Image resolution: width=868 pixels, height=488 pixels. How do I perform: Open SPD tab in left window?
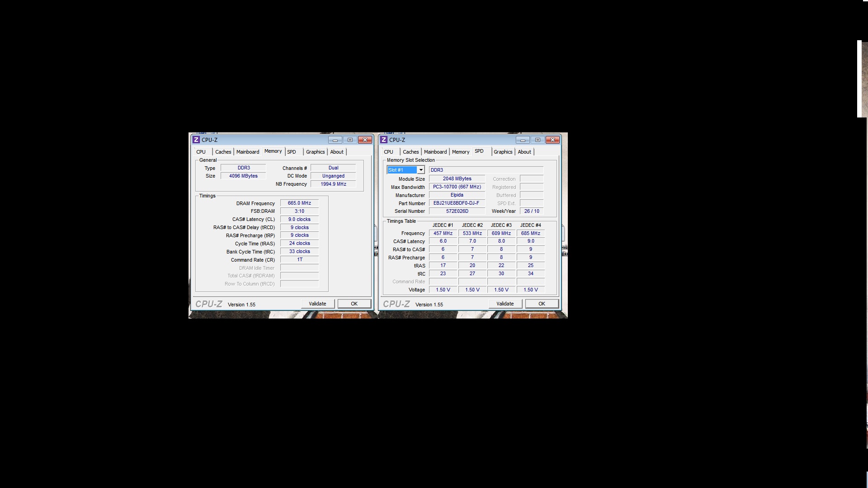coord(292,152)
